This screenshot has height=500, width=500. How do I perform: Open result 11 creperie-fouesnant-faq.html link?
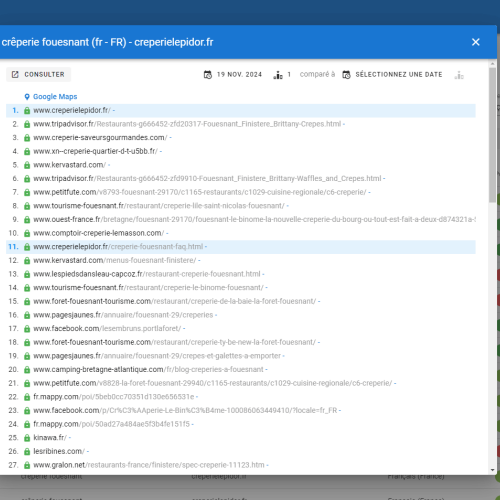[118, 247]
